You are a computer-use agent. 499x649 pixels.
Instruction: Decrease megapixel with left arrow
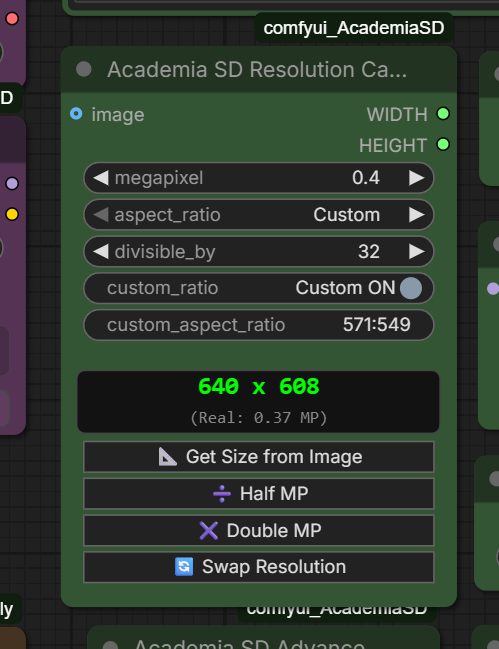(101, 178)
